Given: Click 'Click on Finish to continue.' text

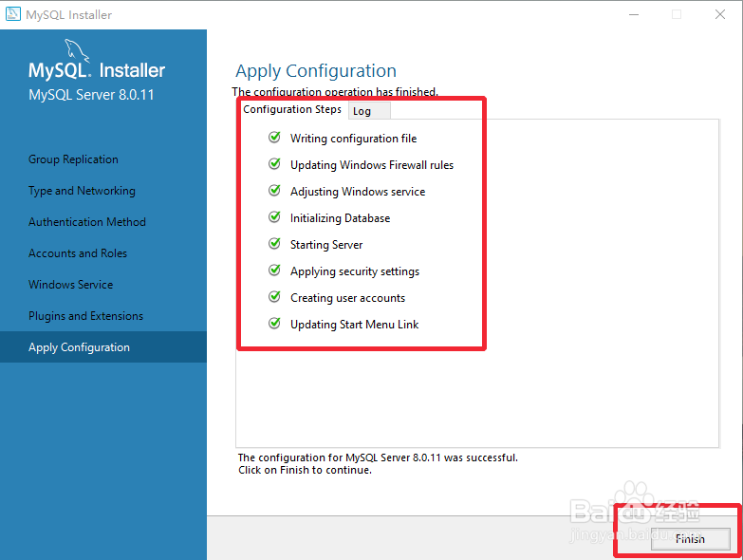Looking at the screenshot, I should 306,470.
